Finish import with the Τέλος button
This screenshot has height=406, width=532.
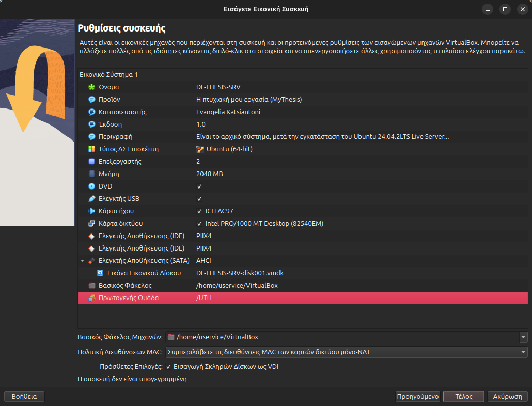pyautogui.click(x=464, y=397)
